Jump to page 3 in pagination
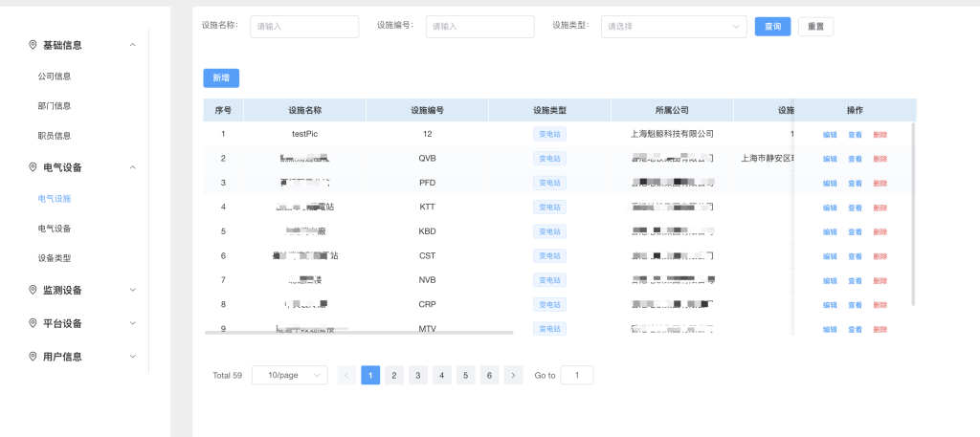980x437 pixels. coord(418,376)
